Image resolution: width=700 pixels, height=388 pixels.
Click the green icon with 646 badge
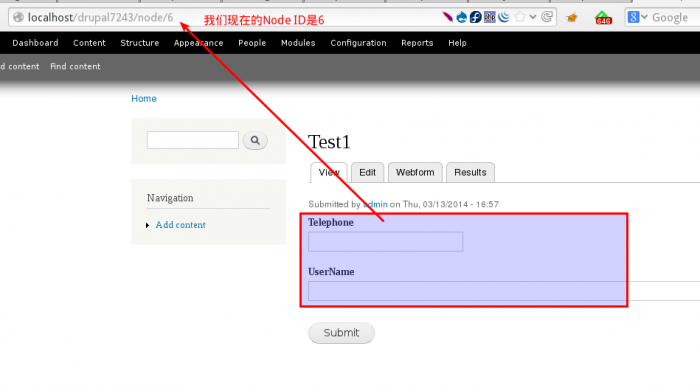(x=603, y=18)
